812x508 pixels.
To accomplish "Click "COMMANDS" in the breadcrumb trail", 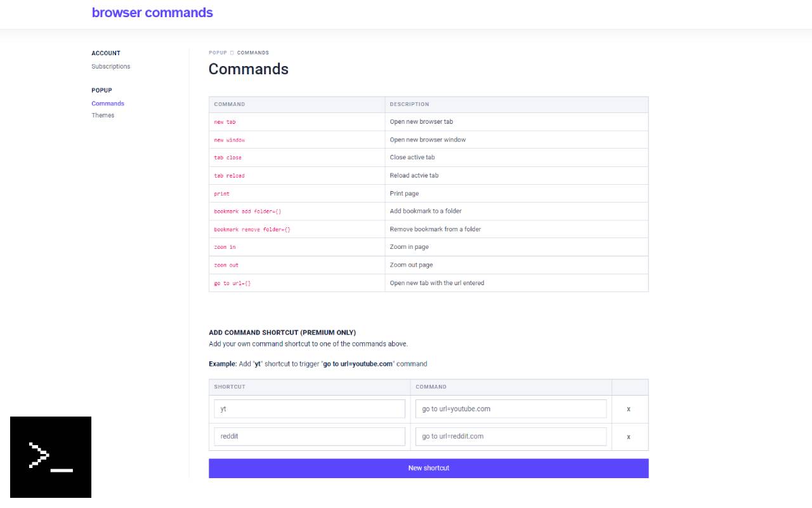I will pyautogui.click(x=253, y=53).
